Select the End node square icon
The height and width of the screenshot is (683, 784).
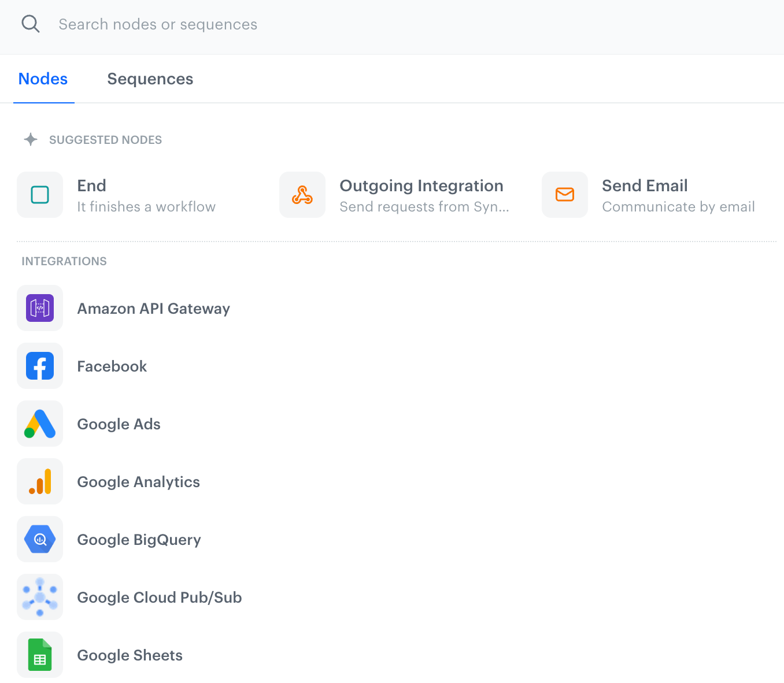point(40,195)
